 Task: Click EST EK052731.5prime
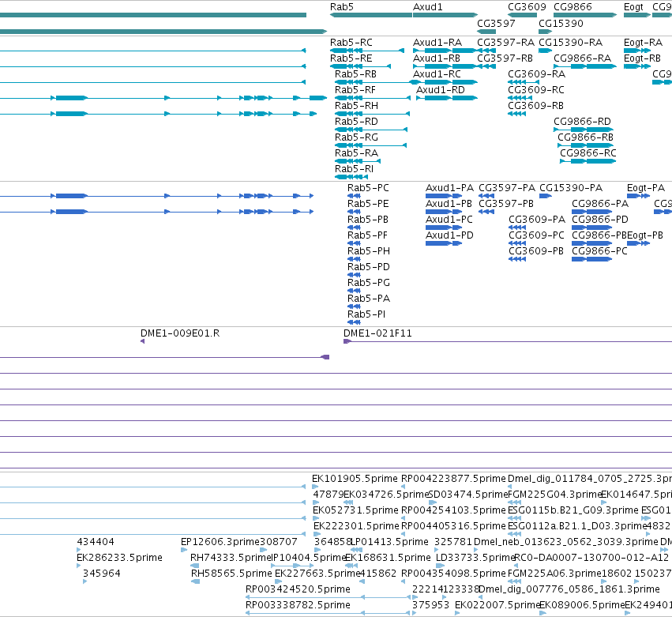(x=355, y=510)
